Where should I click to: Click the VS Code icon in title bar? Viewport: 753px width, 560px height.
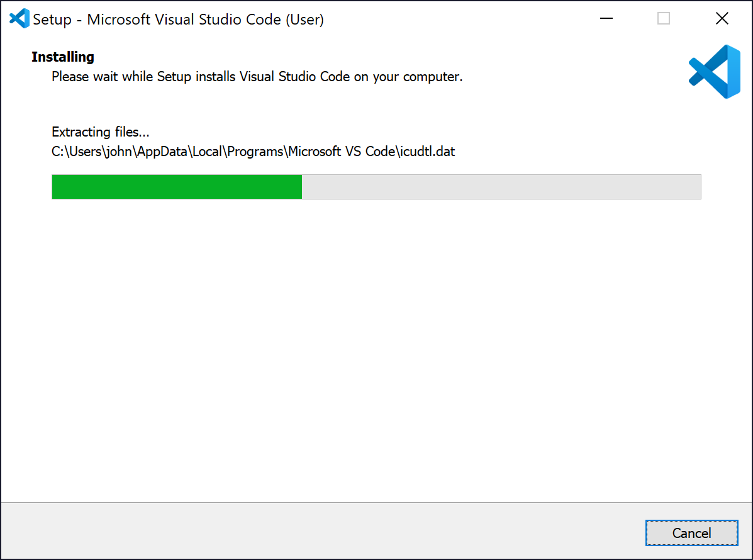click(20, 19)
